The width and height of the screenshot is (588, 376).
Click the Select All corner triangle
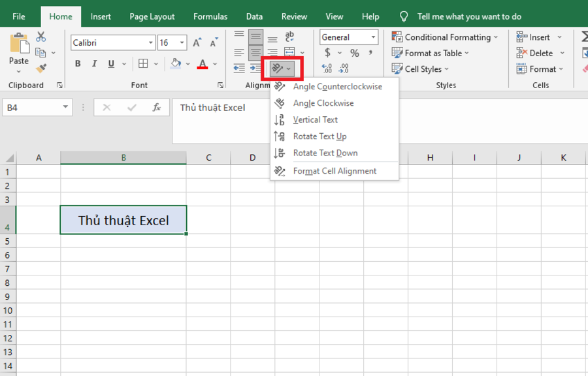coord(8,158)
